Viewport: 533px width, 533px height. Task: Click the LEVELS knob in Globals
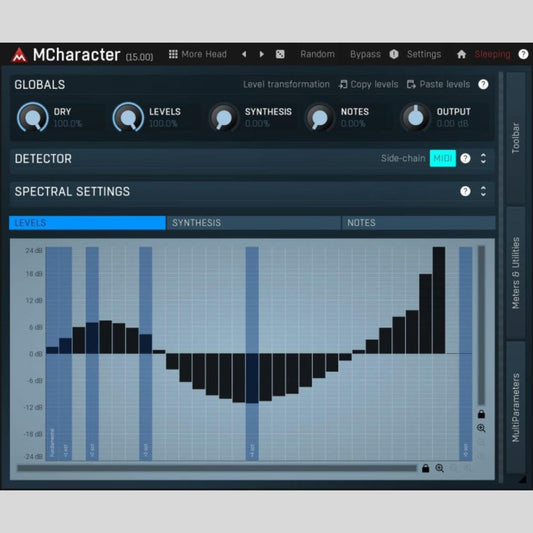click(x=128, y=117)
